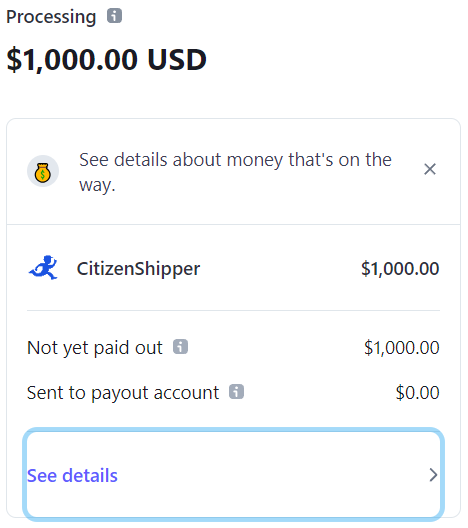Screen dimensions: 468x528
Task: Click the $1,000.00 figure in the main heading
Action: point(72,60)
